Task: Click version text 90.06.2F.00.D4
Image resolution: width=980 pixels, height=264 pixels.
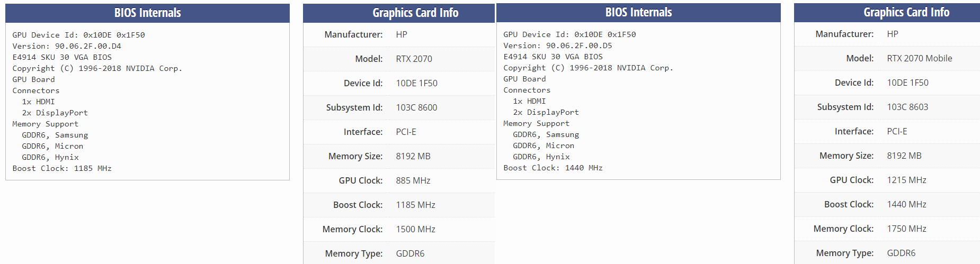Action: click(x=88, y=46)
